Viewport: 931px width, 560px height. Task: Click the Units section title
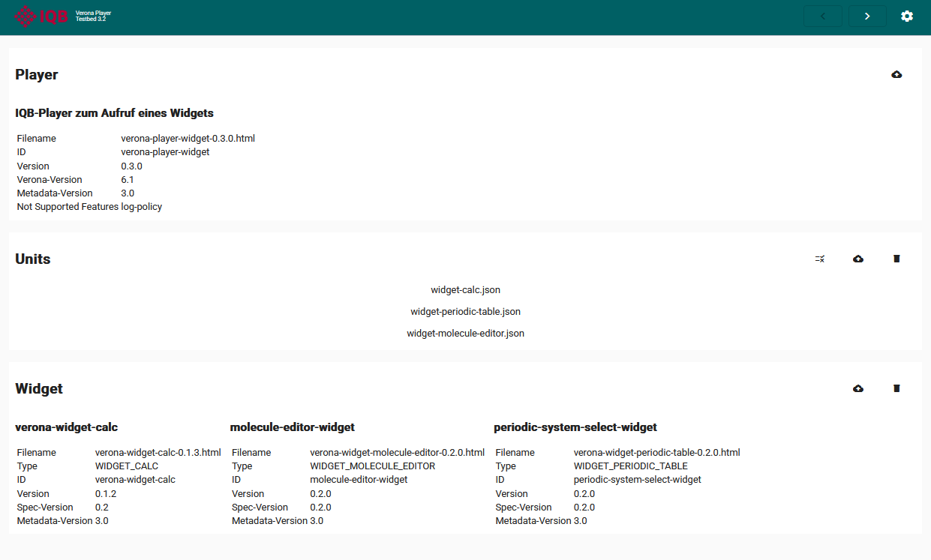[x=33, y=259]
